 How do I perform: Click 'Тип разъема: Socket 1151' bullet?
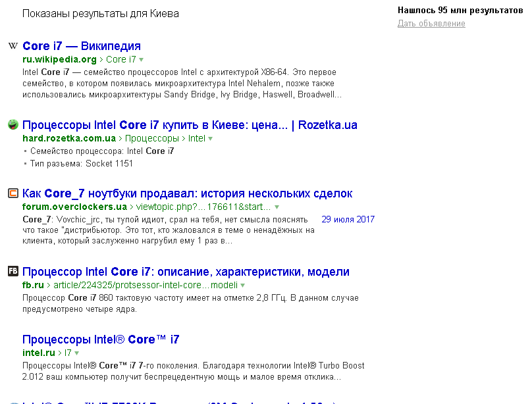click(82, 163)
